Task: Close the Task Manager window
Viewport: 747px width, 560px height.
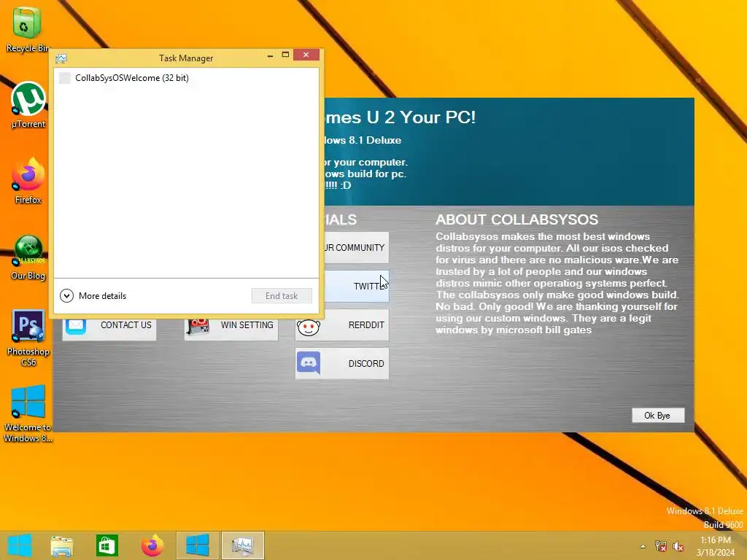Action: click(x=306, y=55)
